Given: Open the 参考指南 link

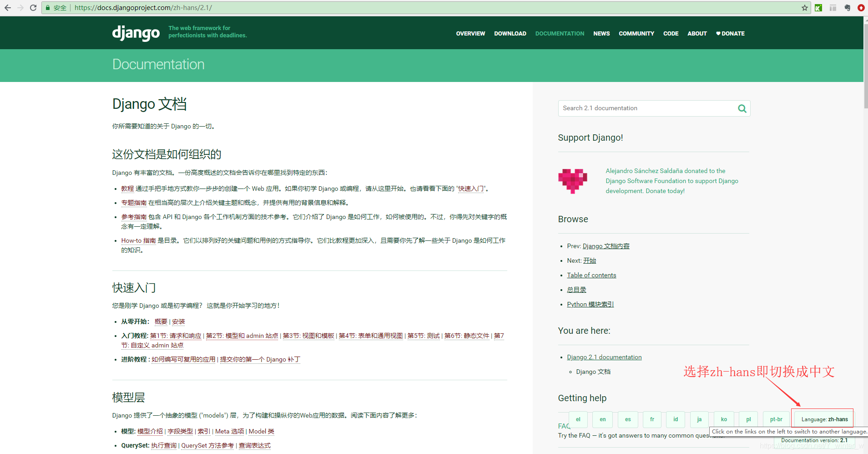Looking at the screenshot, I should point(134,217).
